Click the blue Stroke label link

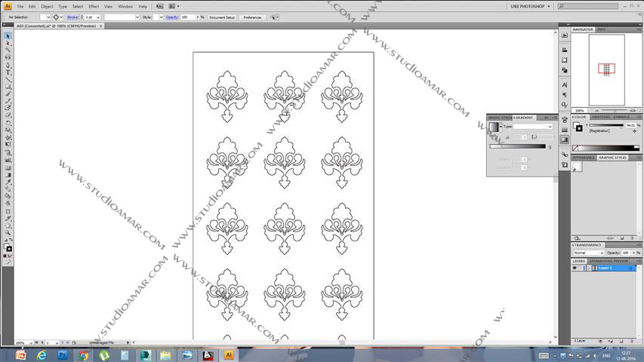point(72,17)
